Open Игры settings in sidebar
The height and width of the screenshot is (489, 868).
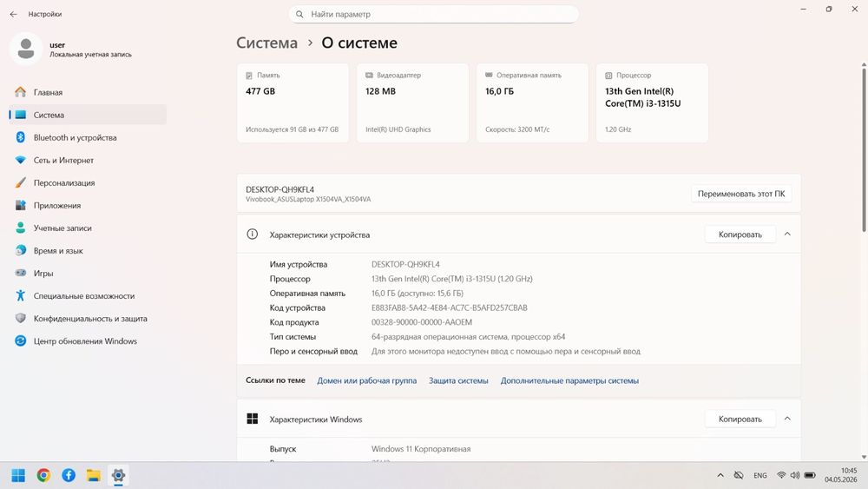[88, 273]
